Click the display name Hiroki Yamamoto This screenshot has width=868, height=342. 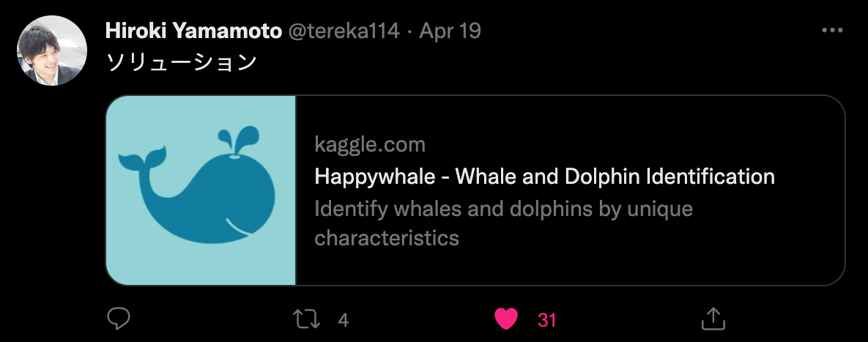tap(193, 31)
